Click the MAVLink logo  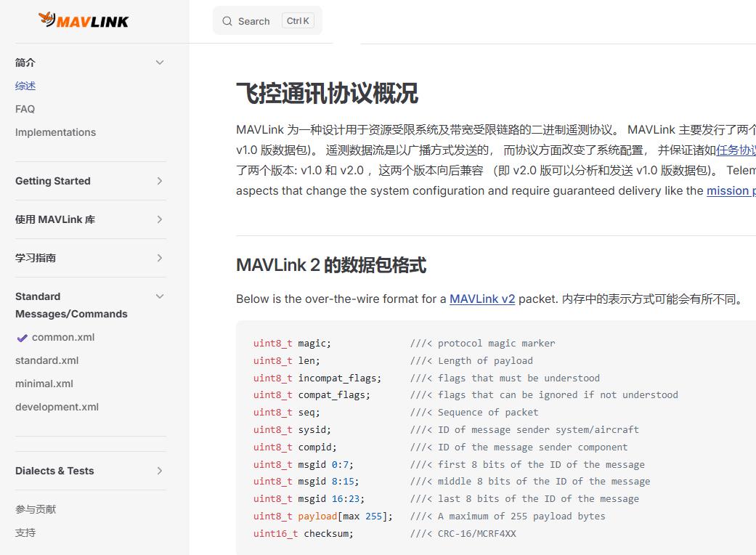tap(84, 20)
